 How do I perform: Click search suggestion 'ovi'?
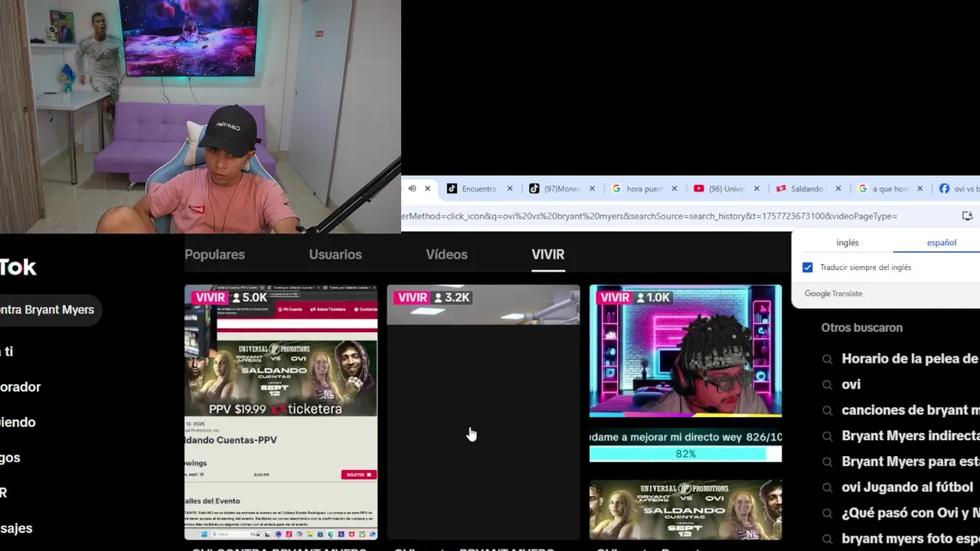coord(851,384)
